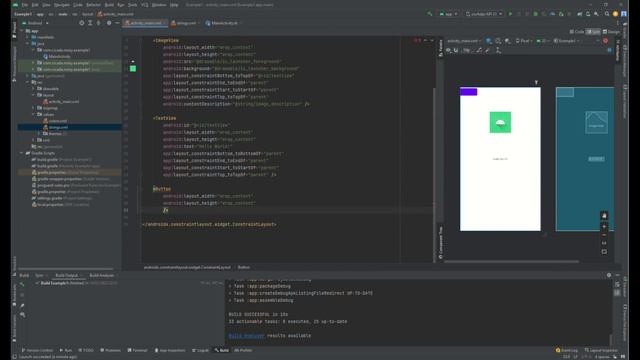Click the Debug app bug icon
The image size is (640, 360).
[x=536, y=14]
